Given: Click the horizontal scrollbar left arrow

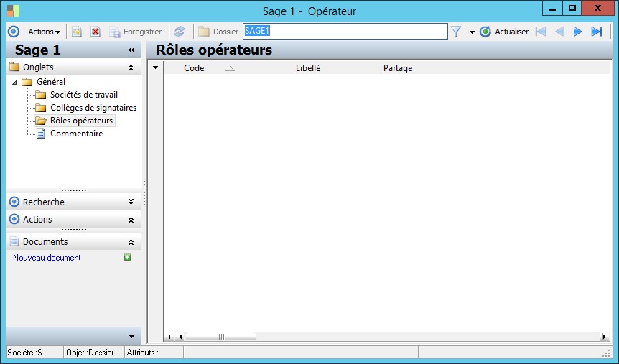Looking at the screenshot, I should 180,337.
